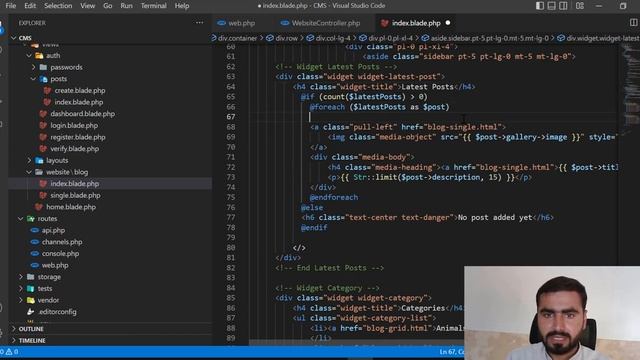
Task: Open create.blade.php in posts folder
Action: click(80, 91)
